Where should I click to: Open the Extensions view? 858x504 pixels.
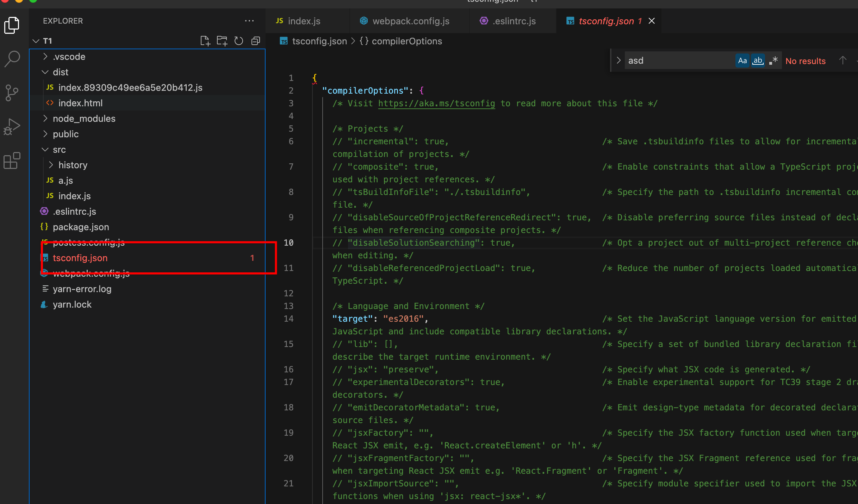point(12,160)
